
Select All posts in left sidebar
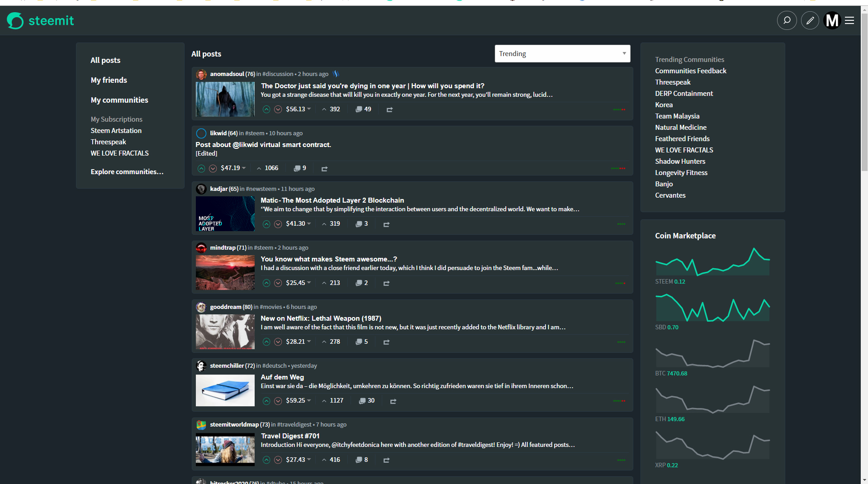[105, 60]
